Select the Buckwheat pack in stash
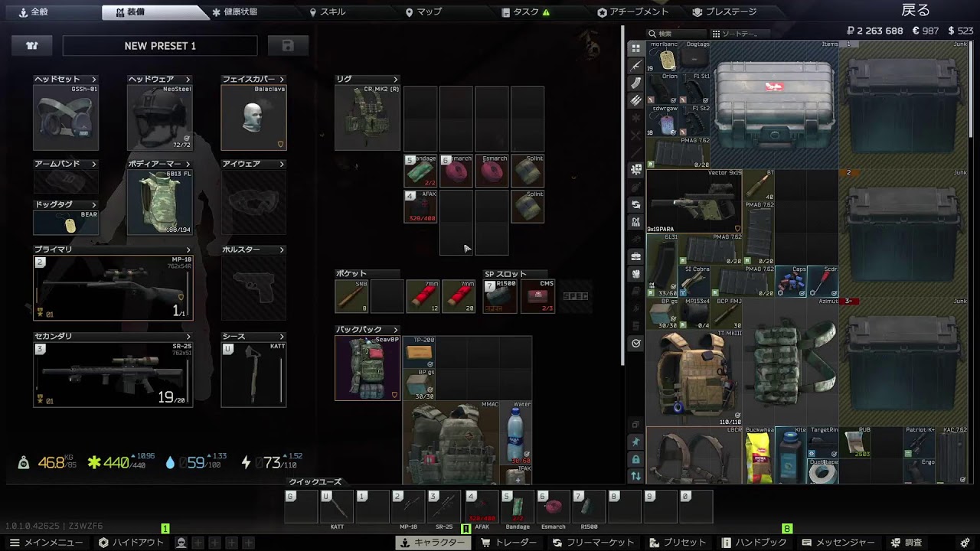Image resolution: width=980 pixels, height=551 pixels. tap(759, 455)
